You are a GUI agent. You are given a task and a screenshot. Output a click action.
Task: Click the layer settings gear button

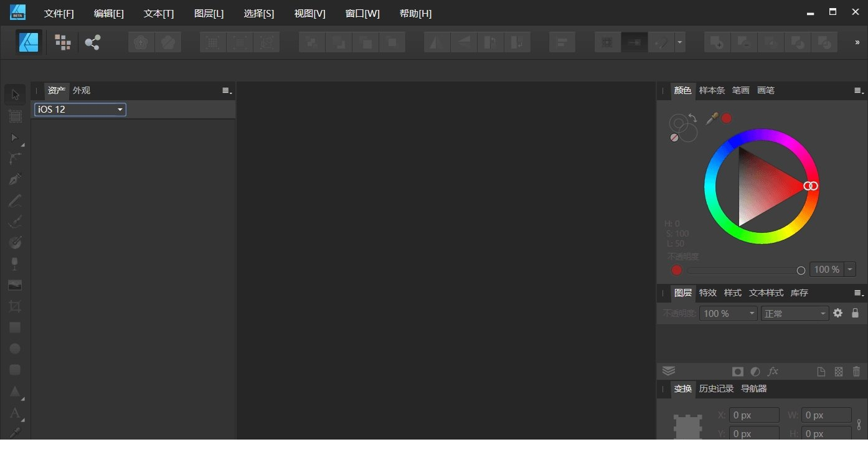[837, 313]
